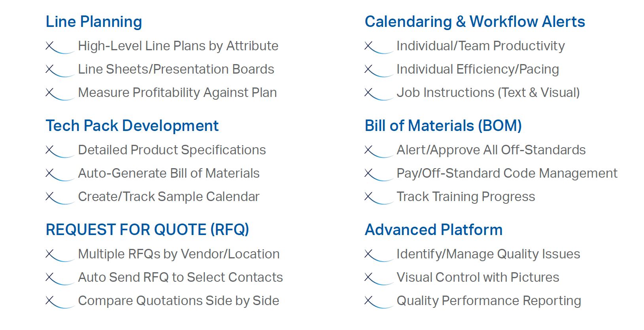Select Job Instructions (Text & Visual) item
The image size is (644, 330).
tap(488, 93)
